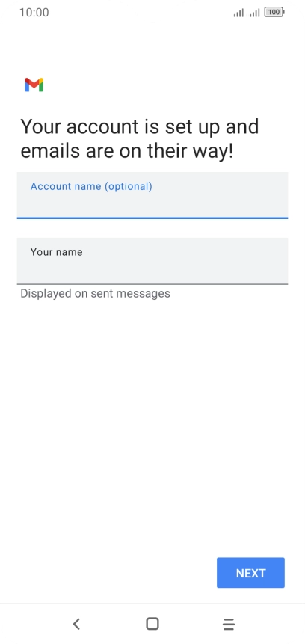
Task: Open recent apps via three-line icon
Action: click(229, 624)
